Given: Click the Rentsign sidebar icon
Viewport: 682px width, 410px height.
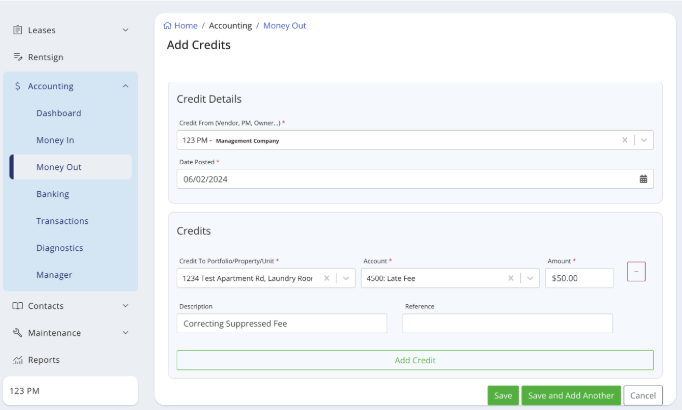Looking at the screenshot, I should (x=18, y=57).
